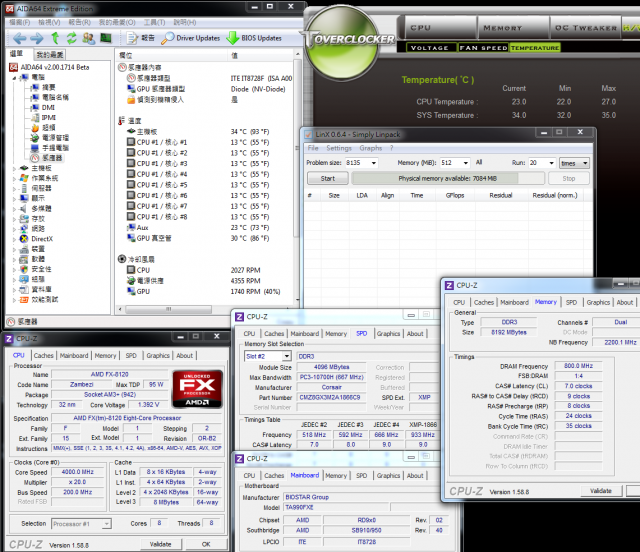Click the CPU fan icon row showing 2027 RPM

point(131,270)
